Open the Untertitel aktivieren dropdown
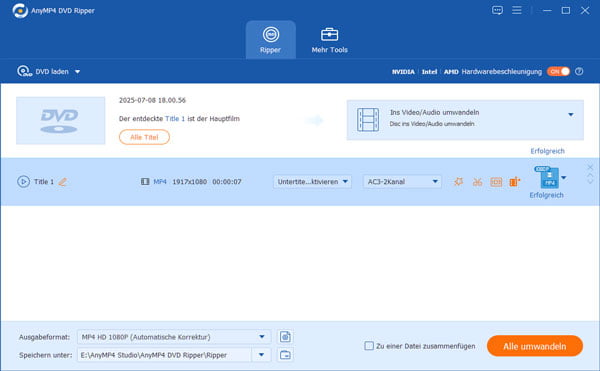The height and width of the screenshot is (371, 600). [312, 182]
